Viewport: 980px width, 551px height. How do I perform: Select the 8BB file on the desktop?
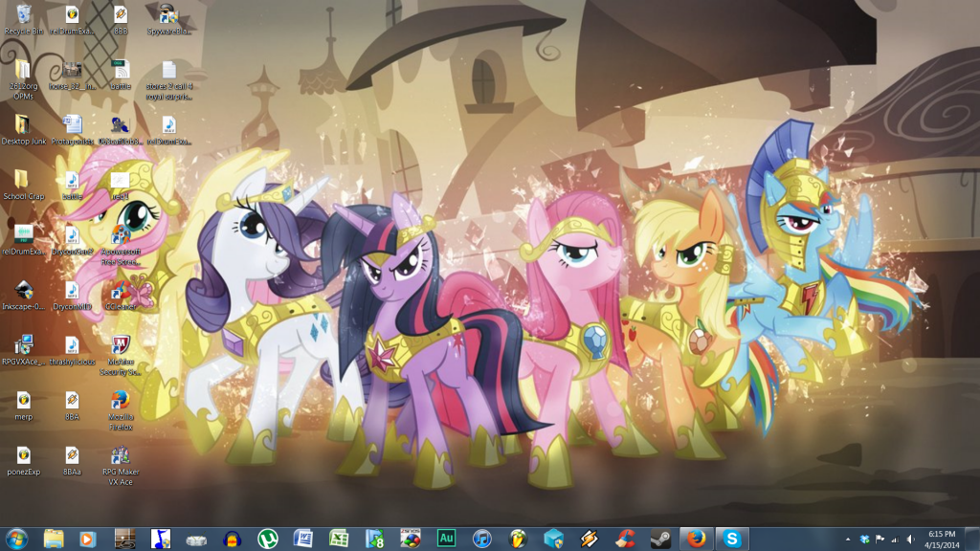(x=121, y=19)
